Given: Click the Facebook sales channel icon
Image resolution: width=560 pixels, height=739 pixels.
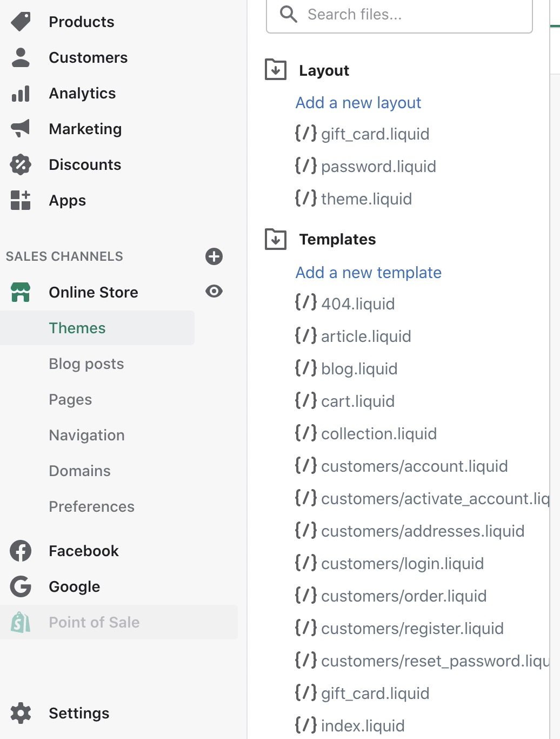Looking at the screenshot, I should pos(21,551).
